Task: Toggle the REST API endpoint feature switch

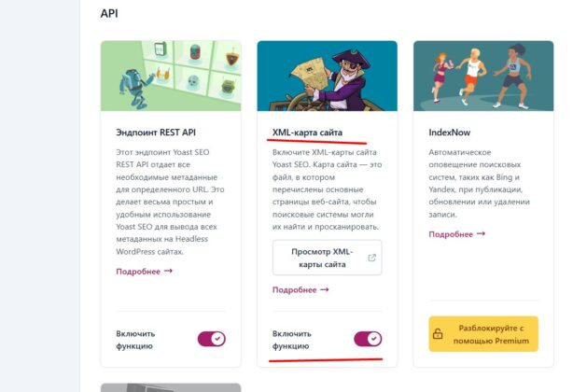Action: pos(212,339)
